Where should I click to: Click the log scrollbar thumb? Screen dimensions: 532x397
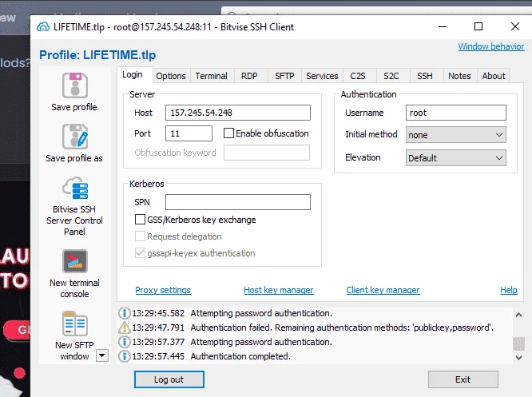point(518,343)
